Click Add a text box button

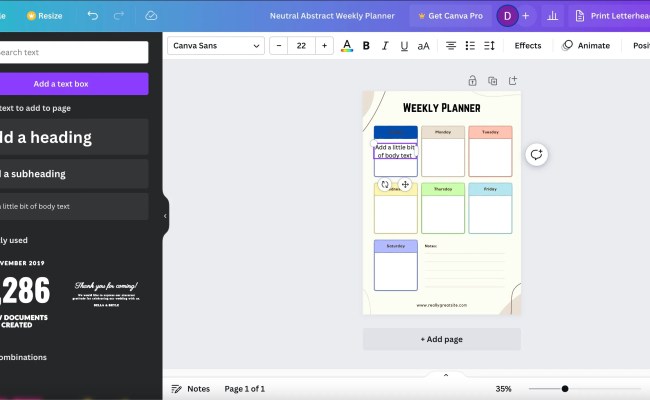pyautogui.click(x=73, y=84)
